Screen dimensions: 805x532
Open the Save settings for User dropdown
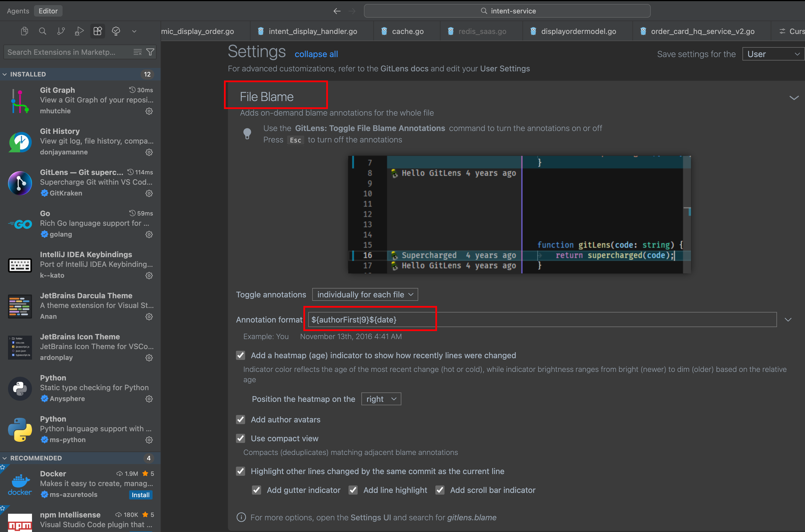773,54
